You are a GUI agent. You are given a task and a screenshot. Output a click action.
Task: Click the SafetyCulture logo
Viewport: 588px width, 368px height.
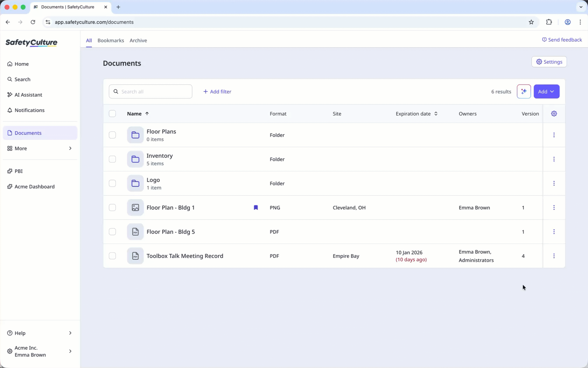pos(31,43)
